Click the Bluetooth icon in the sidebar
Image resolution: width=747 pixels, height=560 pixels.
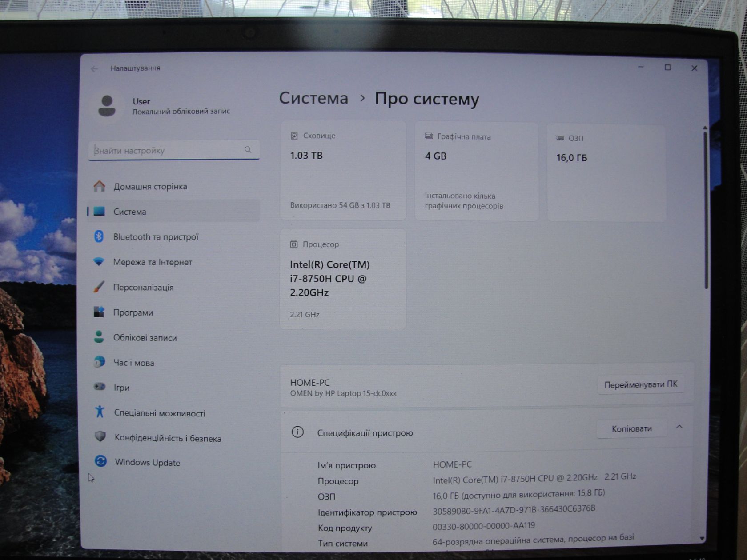tap(99, 236)
